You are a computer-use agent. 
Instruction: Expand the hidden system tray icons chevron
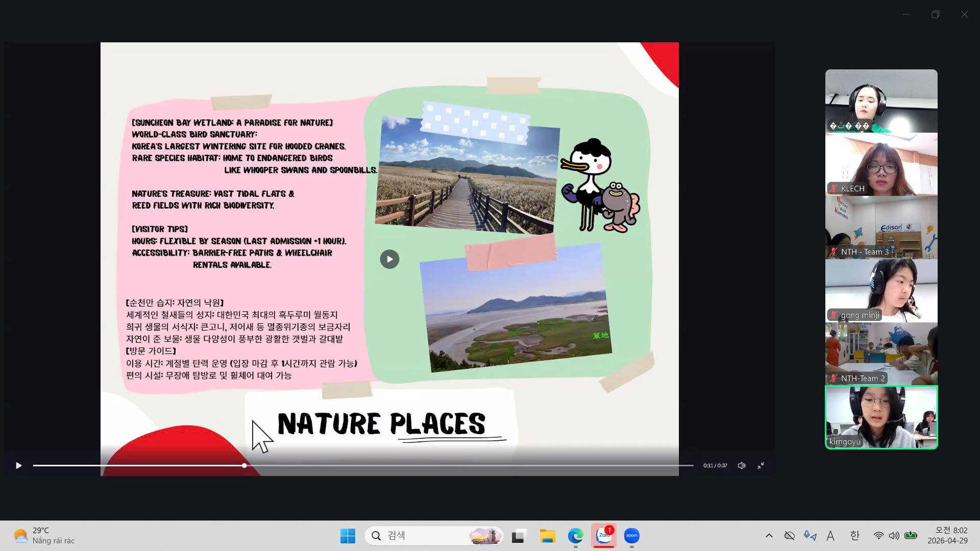pyautogui.click(x=769, y=536)
